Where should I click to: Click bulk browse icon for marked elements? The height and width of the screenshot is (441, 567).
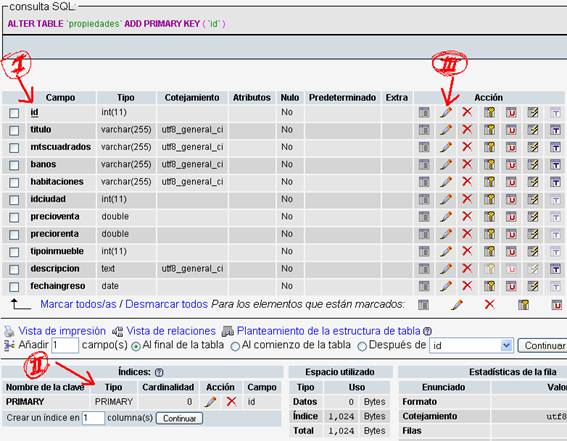[423, 305]
